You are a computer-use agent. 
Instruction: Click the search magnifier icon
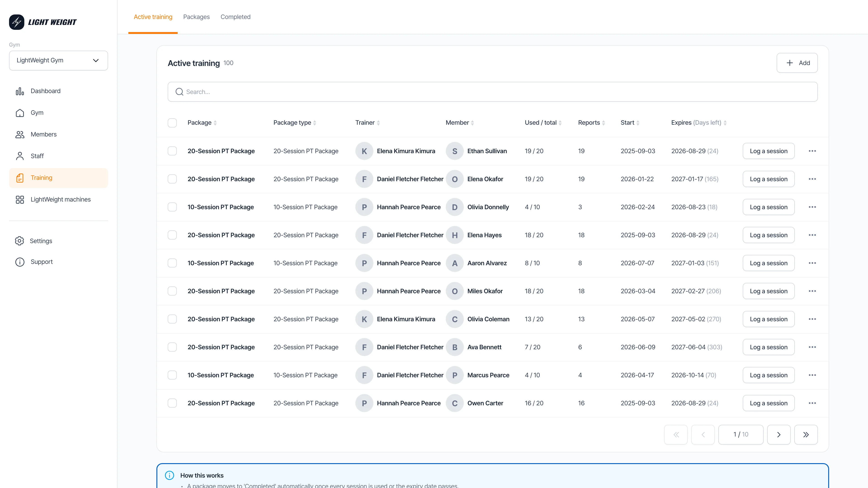tap(179, 92)
